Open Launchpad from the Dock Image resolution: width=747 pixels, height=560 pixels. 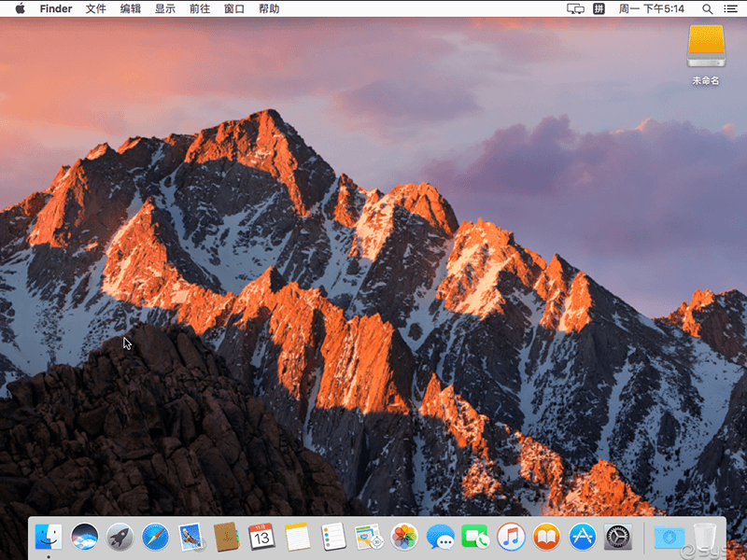[120, 538]
